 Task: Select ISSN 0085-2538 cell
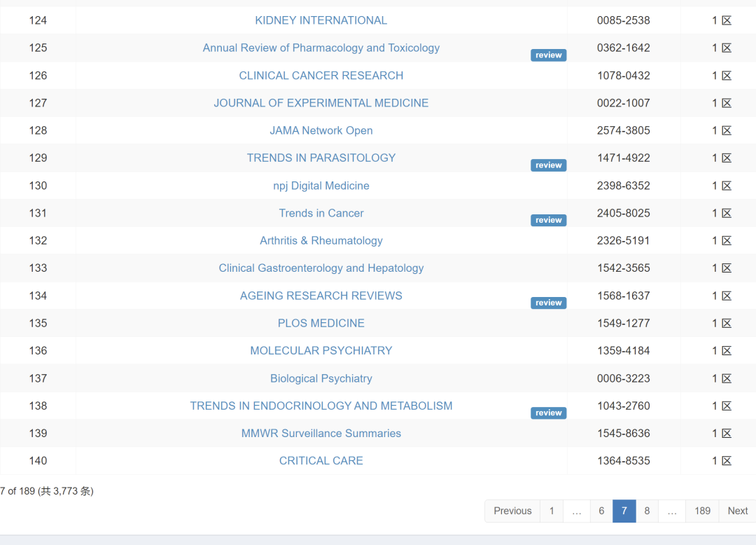pos(624,20)
